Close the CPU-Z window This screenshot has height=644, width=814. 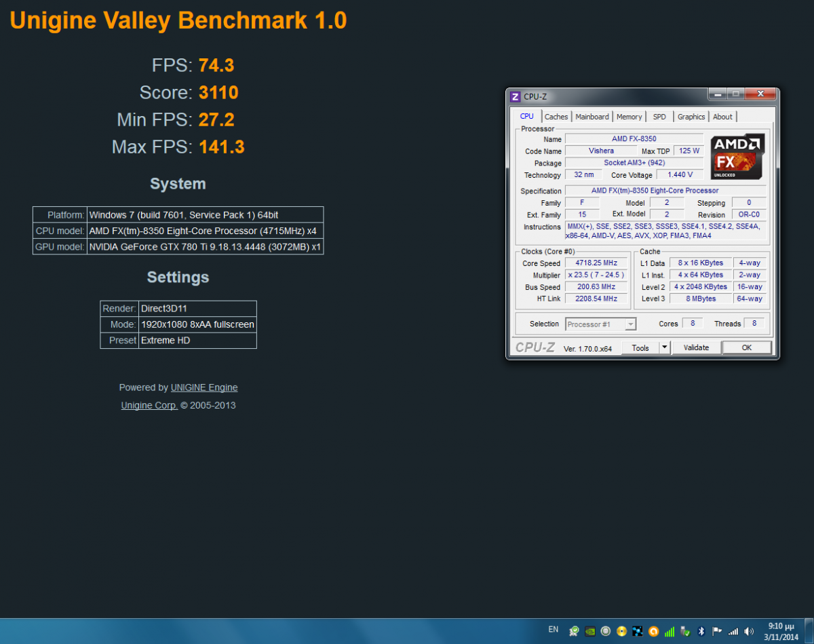pos(760,94)
